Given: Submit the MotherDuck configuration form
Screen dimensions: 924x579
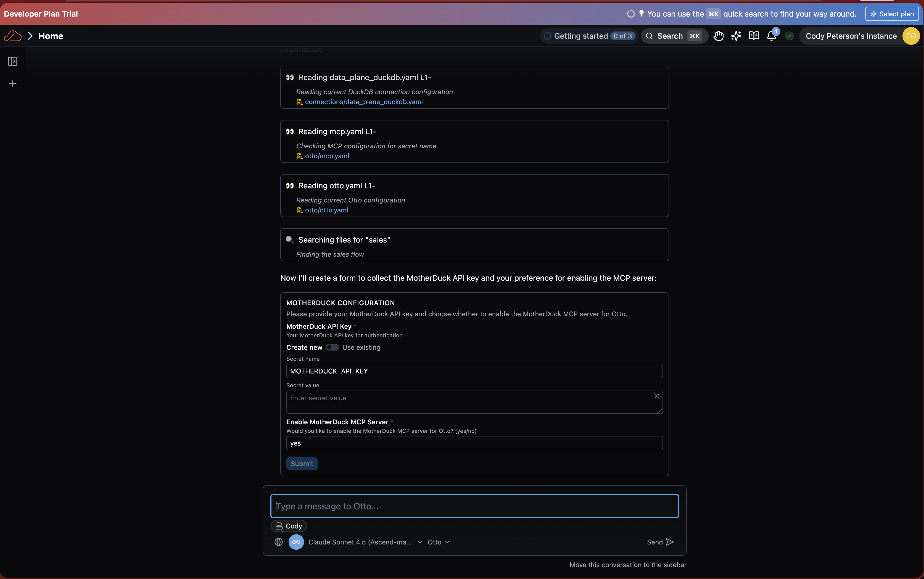Looking at the screenshot, I should point(302,463).
